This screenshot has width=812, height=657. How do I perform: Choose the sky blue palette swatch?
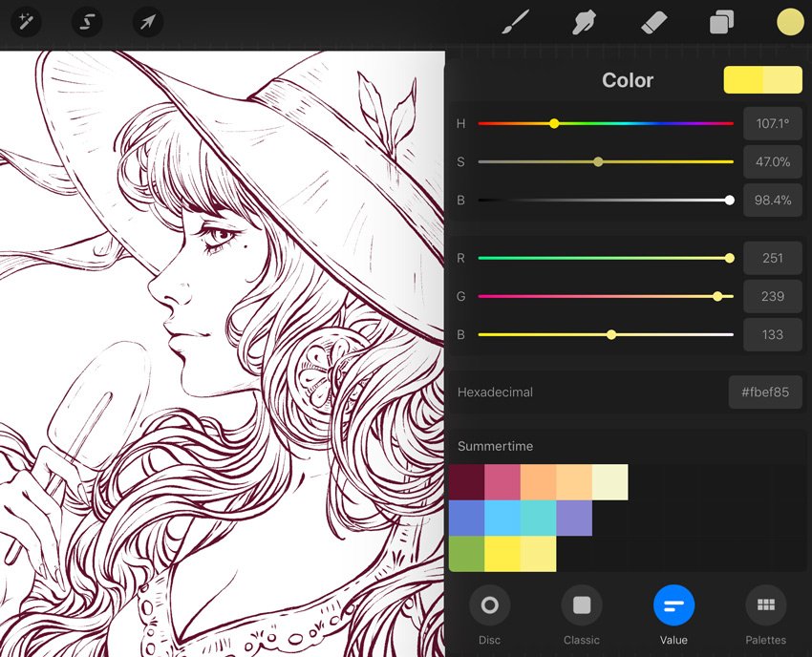(502, 519)
